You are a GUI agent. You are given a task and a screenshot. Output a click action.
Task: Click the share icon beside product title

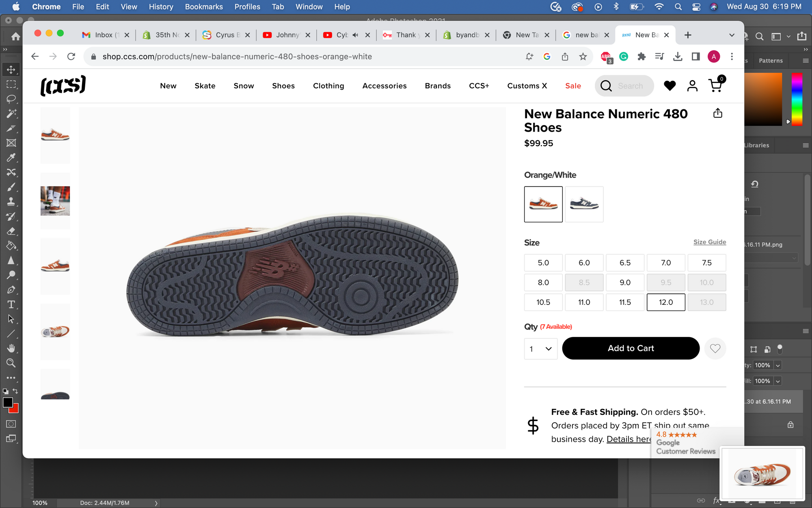coord(717,113)
